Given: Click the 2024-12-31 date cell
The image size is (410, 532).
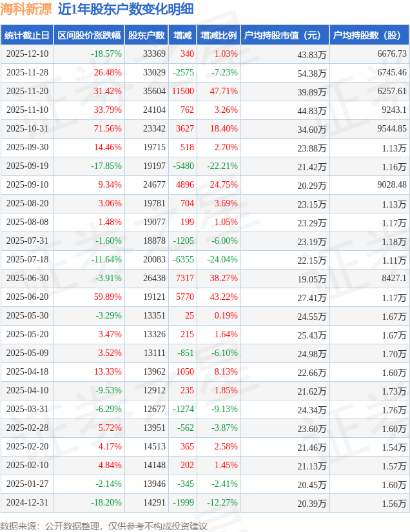Looking at the screenshot, I should pyautogui.click(x=28, y=503).
